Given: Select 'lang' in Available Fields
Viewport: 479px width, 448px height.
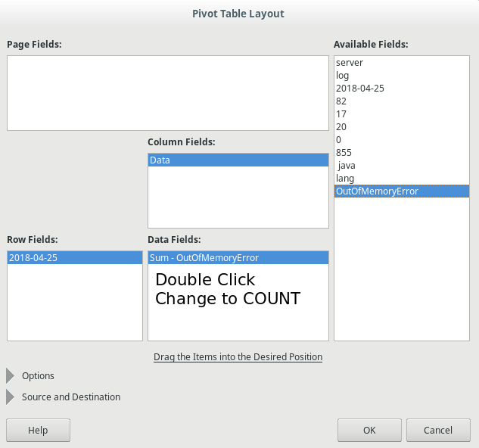Looking at the screenshot, I should click(345, 179).
